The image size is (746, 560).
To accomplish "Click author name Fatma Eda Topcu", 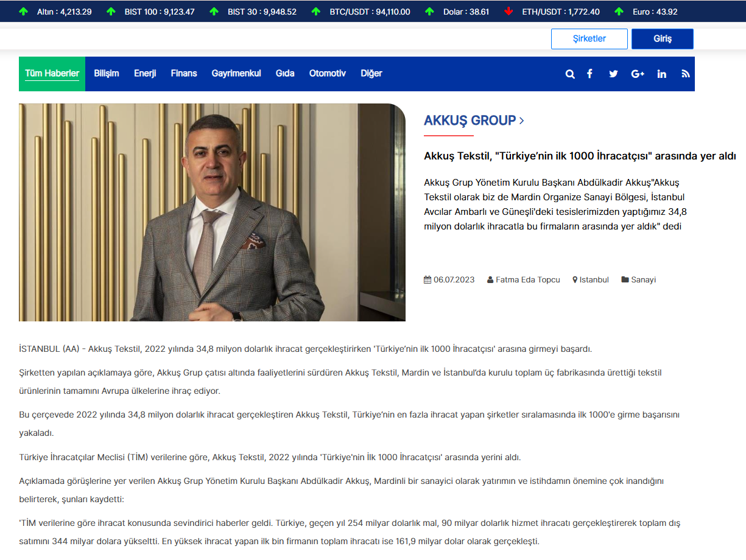I will coord(527,280).
